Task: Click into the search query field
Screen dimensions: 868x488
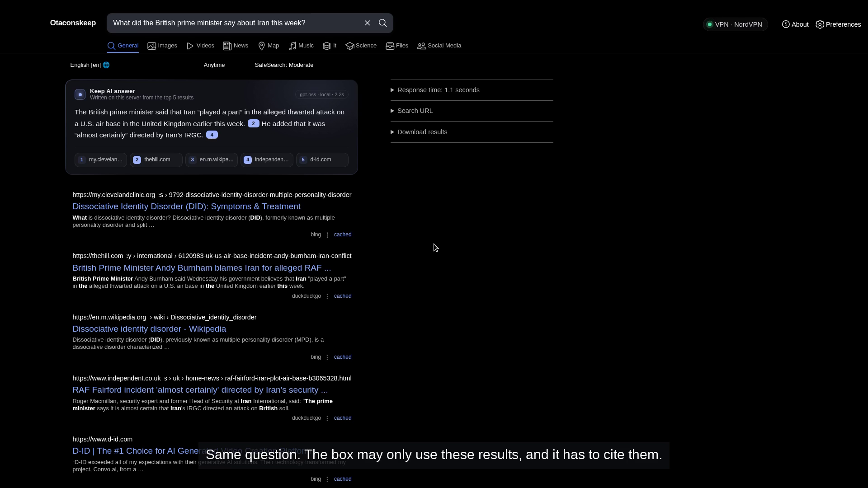Action: coord(235,23)
